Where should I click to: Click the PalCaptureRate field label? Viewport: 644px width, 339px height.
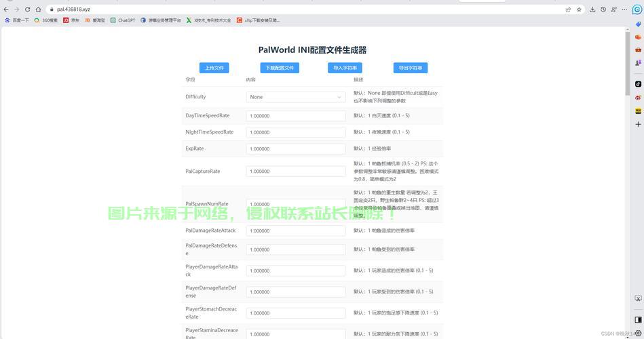[202, 171]
